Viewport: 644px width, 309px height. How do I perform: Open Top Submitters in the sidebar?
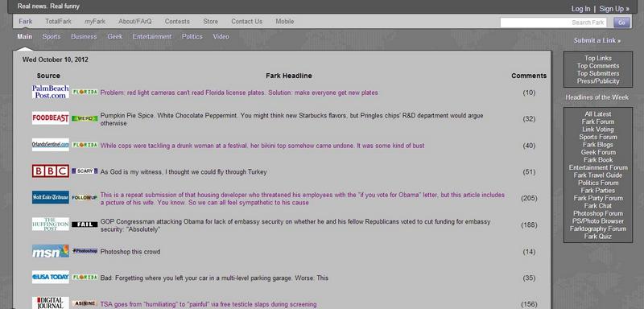tap(598, 73)
